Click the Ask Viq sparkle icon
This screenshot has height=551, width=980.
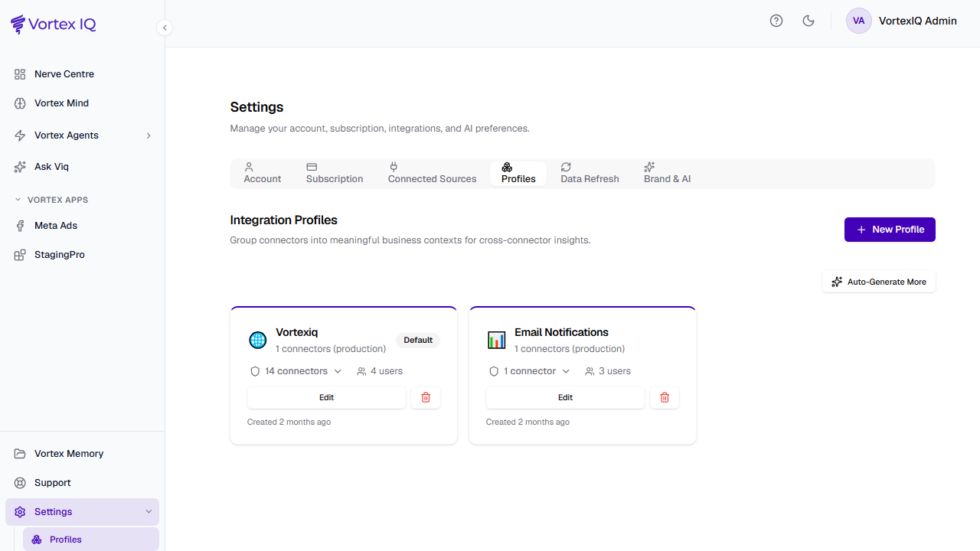pyautogui.click(x=20, y=167)
